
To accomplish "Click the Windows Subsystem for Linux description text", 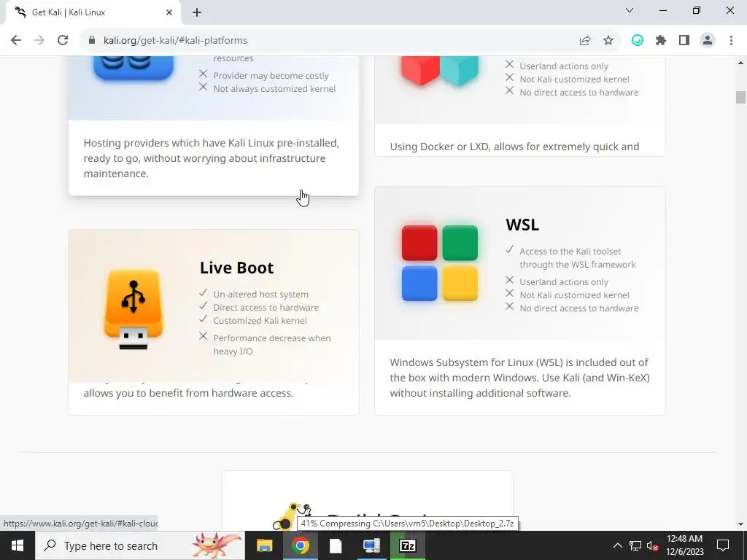I will [x=519, y=378].
